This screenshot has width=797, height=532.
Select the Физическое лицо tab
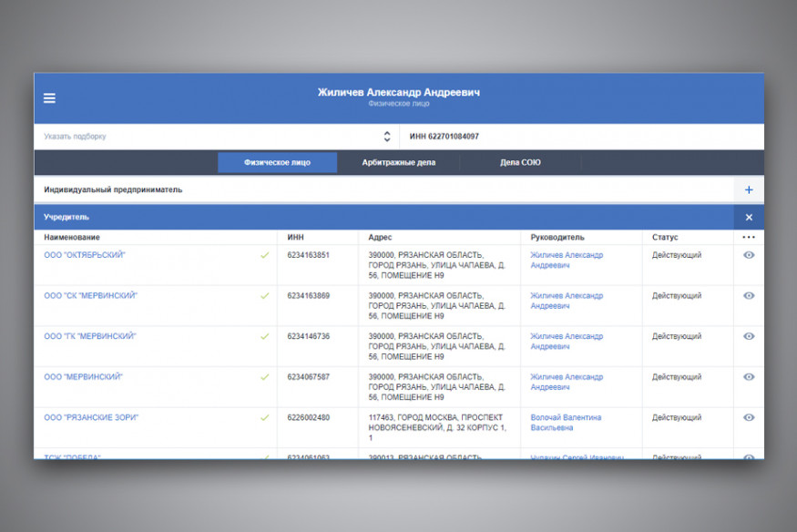277,163
